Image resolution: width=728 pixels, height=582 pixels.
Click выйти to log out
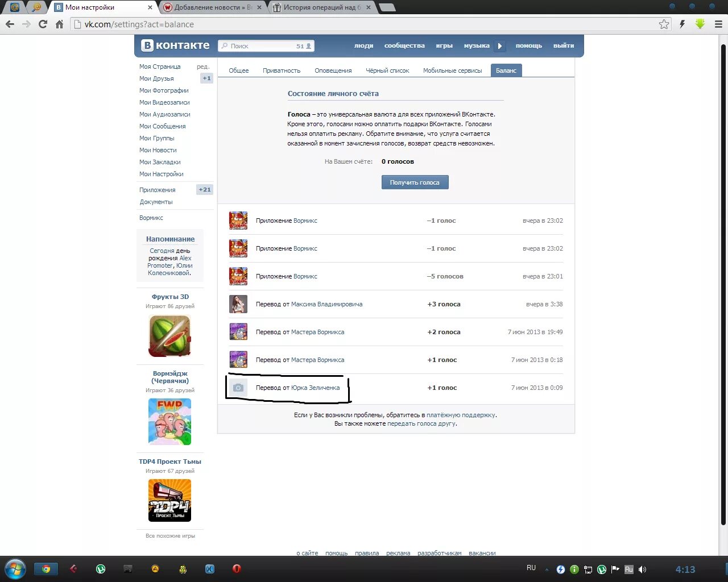pos(564,45)
